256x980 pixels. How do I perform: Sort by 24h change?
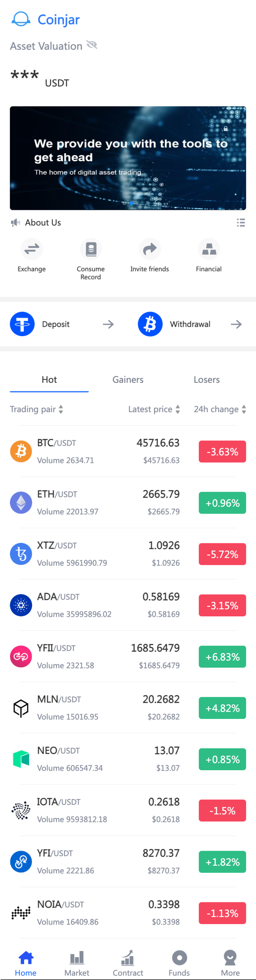pyautogui.click(x=220, y=409)
